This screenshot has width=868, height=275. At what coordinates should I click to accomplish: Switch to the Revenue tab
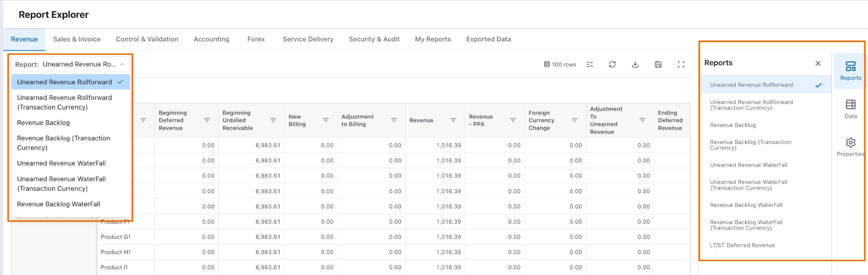[24, 40]
